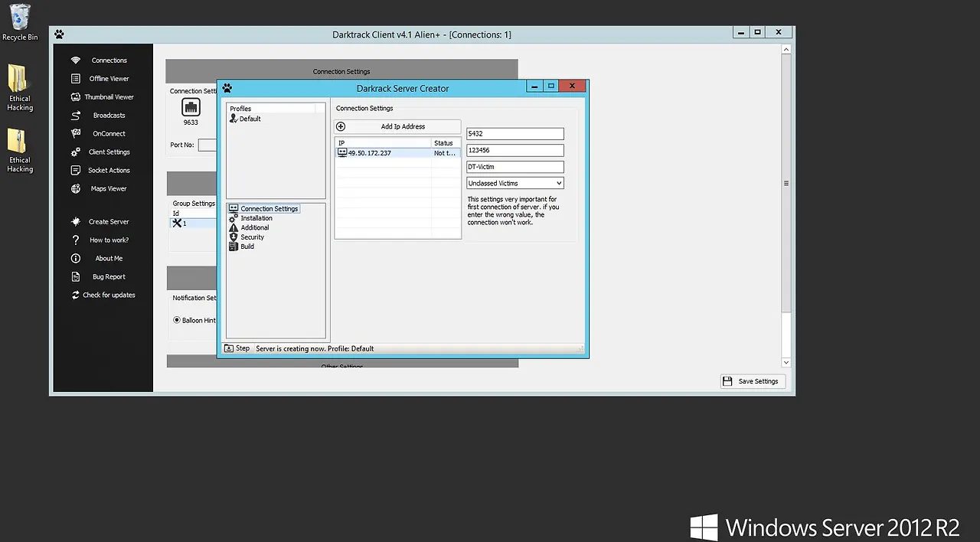Click the Save Settings button
The image size is (980, 542).
(x=753, y=381)
